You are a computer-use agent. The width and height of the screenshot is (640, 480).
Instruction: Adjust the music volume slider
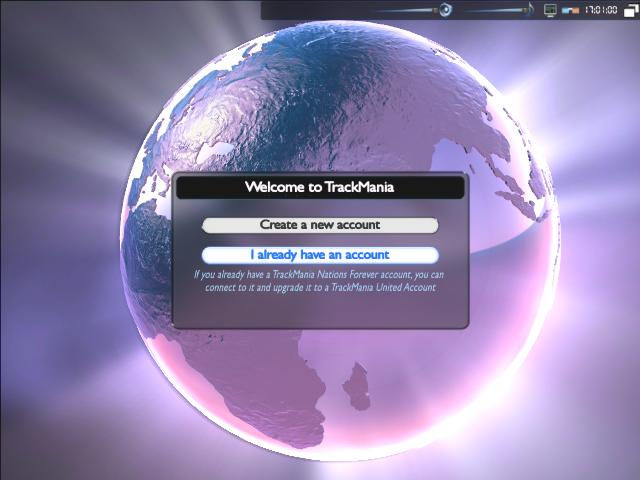[x=495, y=10]
